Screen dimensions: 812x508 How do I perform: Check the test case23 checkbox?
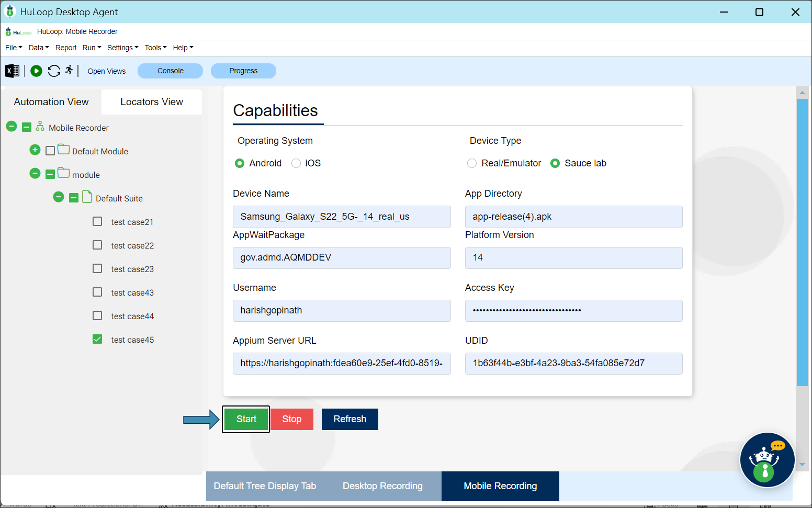97,268
